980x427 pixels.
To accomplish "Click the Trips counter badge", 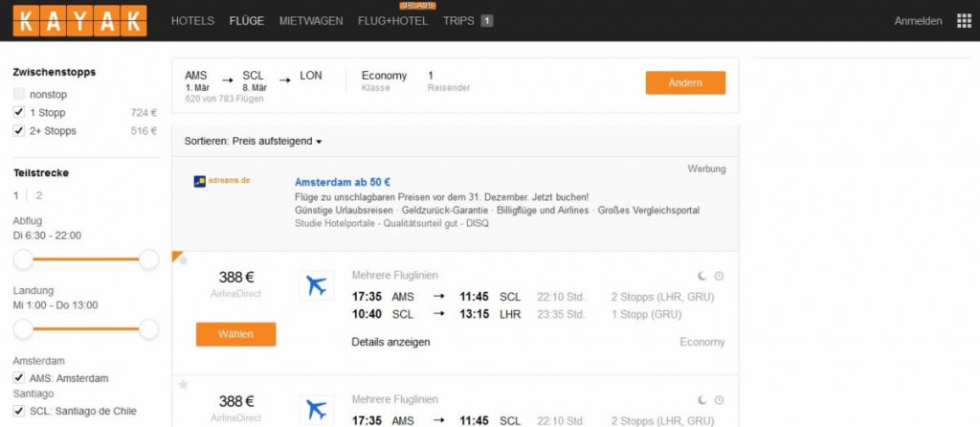I will pos(487,21).
